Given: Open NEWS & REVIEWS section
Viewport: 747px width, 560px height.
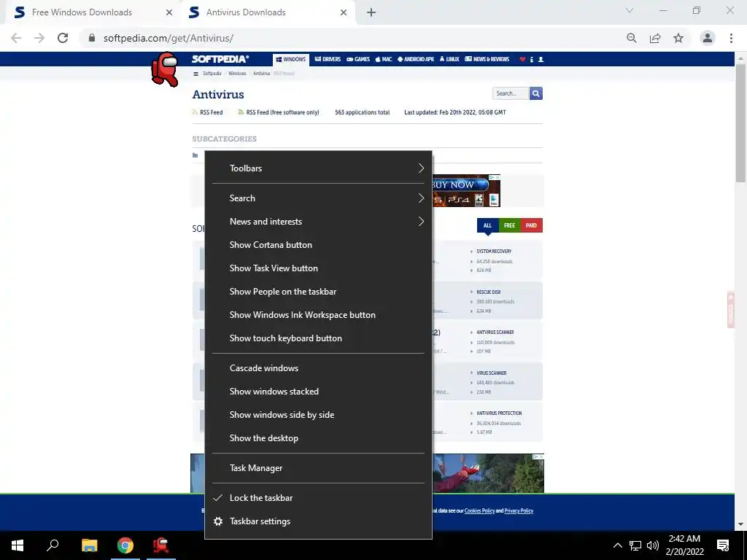Looking at the screenshot, I should 487,60.
